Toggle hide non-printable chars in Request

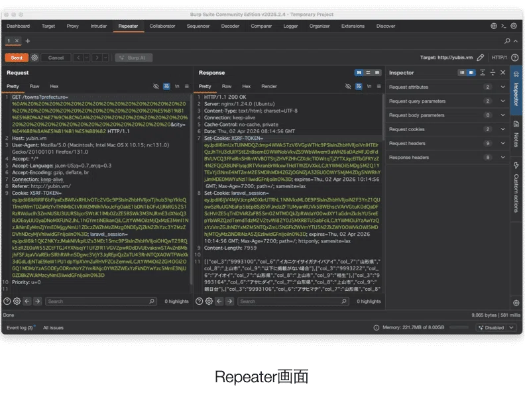(156, 86)
